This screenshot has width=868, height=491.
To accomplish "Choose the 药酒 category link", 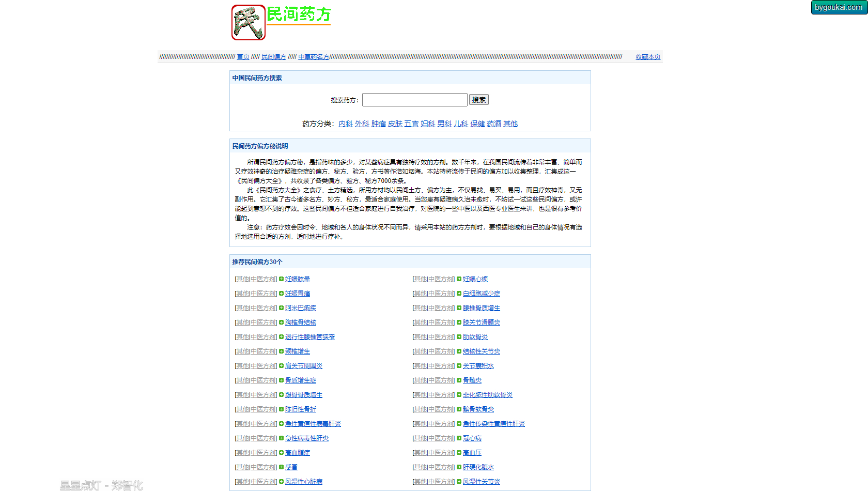I will pyautogui.click(x=494, y=124).
